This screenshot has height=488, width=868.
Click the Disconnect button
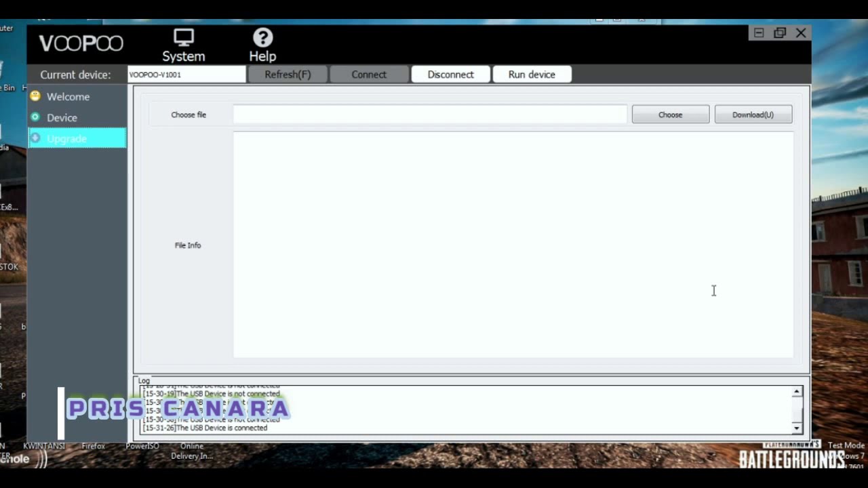[450, 75]
